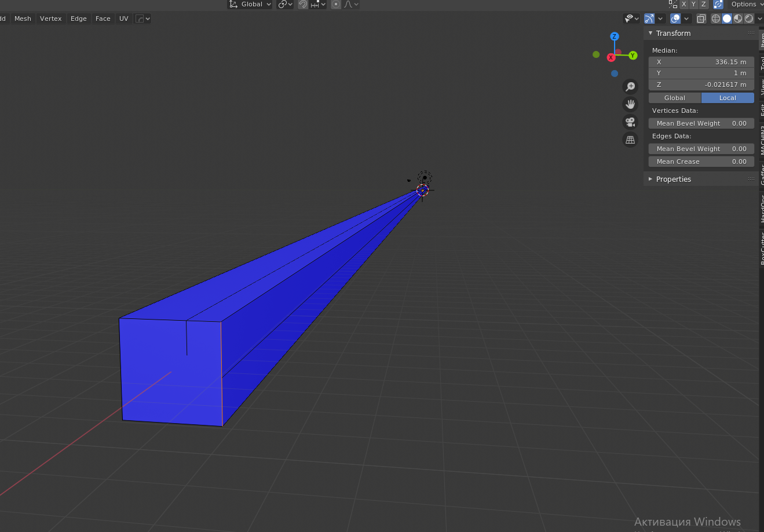Click the zoom magnifier viewport icon
Viewport: 764px width, 532px height.
[630, 87]
